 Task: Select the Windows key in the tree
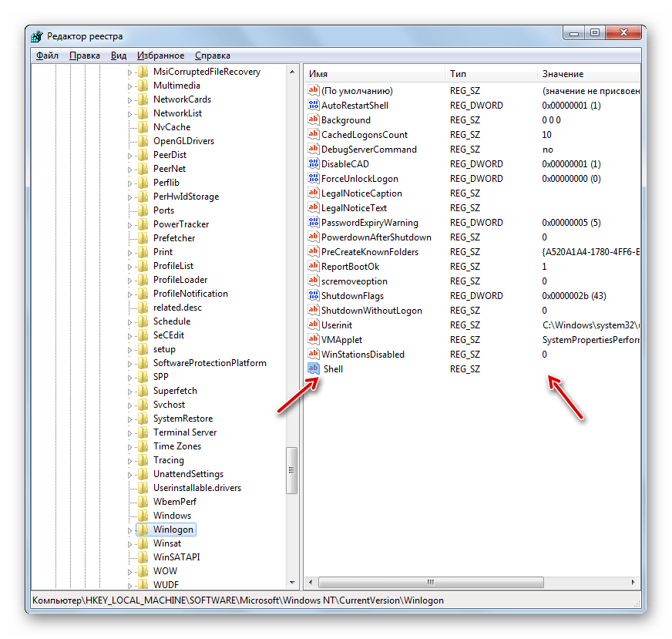pos(172,516)
